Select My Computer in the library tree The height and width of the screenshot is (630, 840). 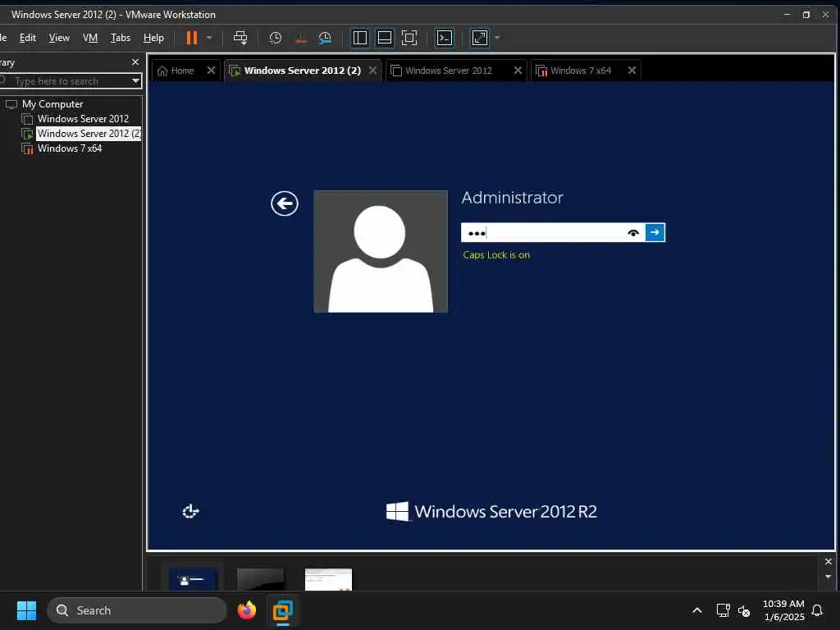(52, 104)
